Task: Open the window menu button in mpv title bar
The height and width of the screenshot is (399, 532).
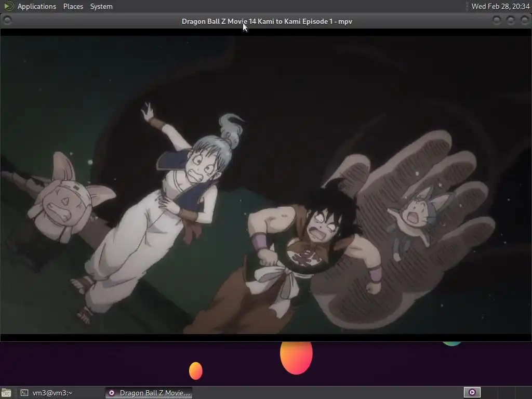Action: tap(7, 21)
